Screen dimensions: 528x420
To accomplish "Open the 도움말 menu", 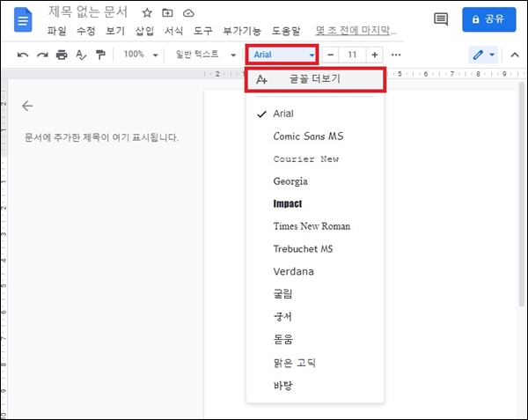I will point(286,31).
